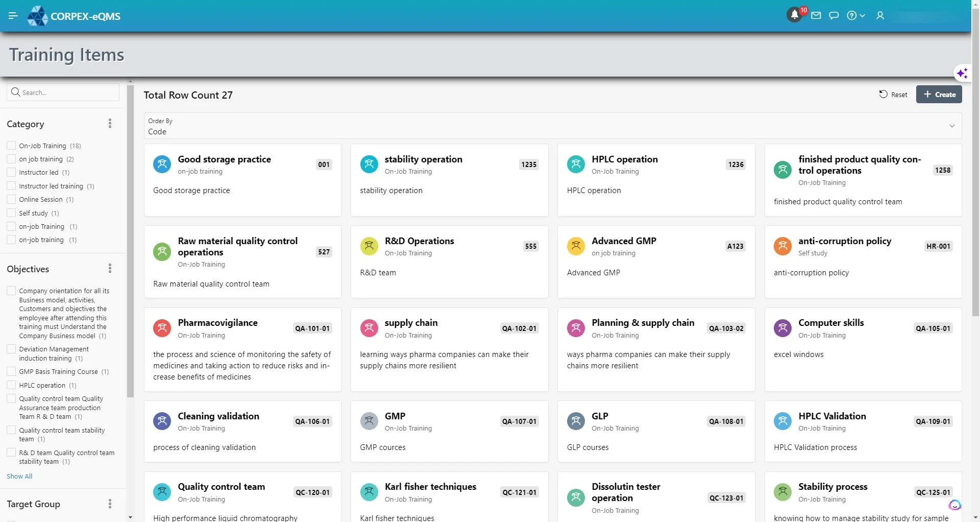The height and width of the screenshot is (522, 980).
Task: Open the hamburger navigation menu
Action: (x=13, y=16)
